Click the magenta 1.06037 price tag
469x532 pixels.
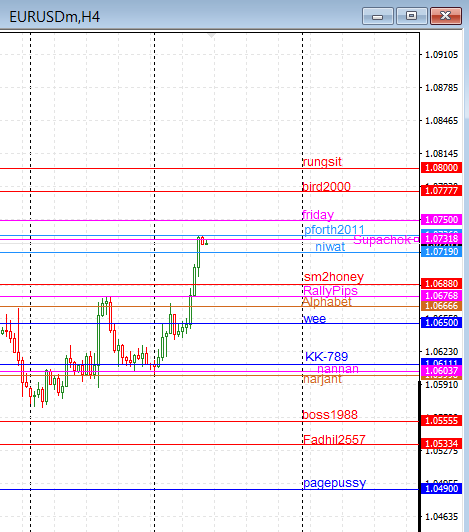441,371
